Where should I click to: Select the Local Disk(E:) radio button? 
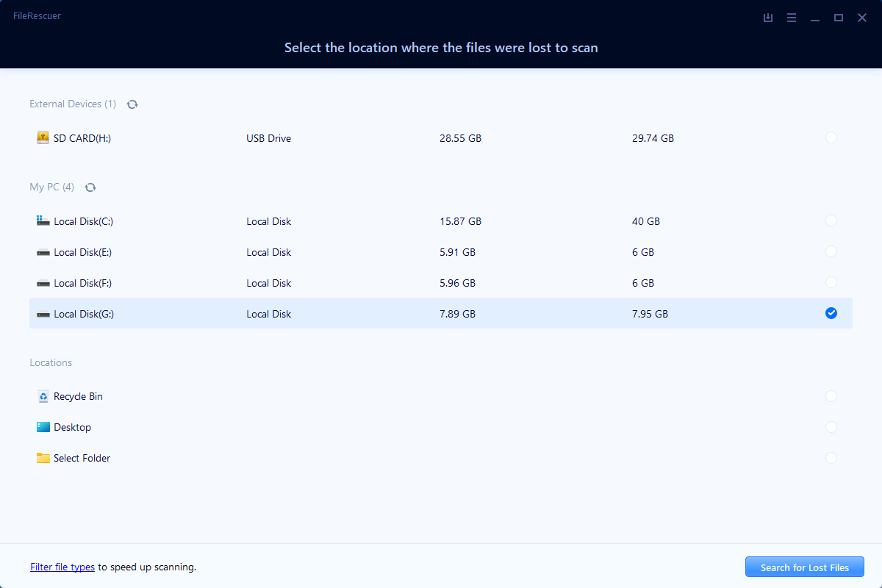(831, 251)
